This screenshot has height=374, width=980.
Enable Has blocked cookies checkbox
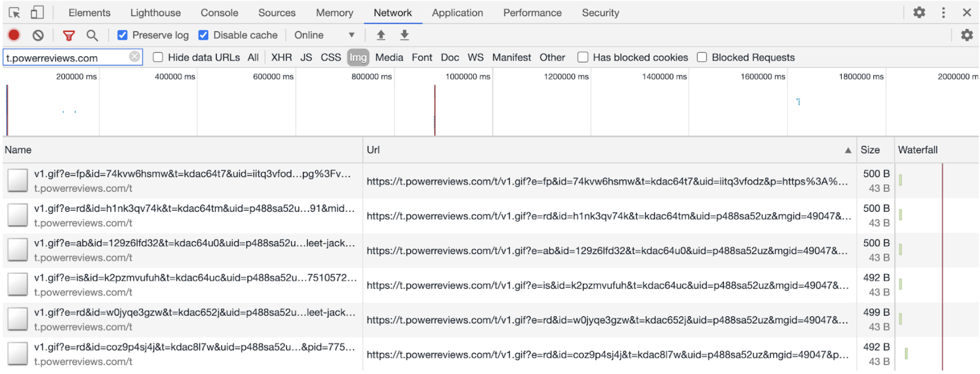583,57
